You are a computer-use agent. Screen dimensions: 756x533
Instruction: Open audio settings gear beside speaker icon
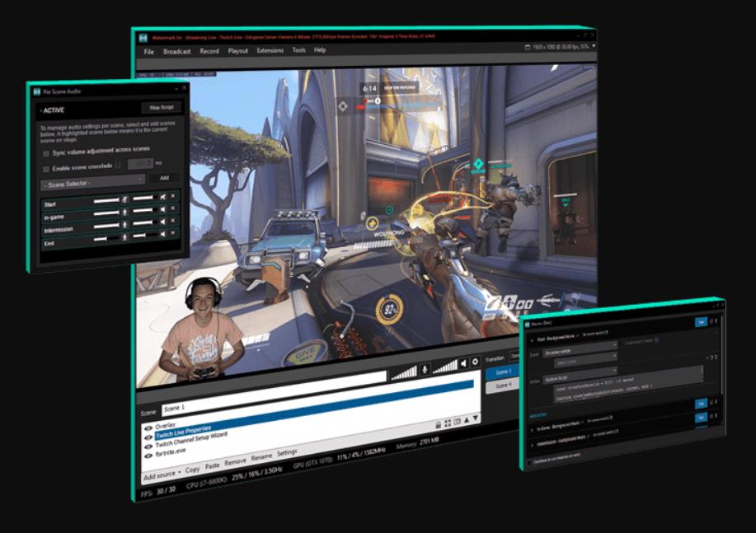tap(476, 361)
